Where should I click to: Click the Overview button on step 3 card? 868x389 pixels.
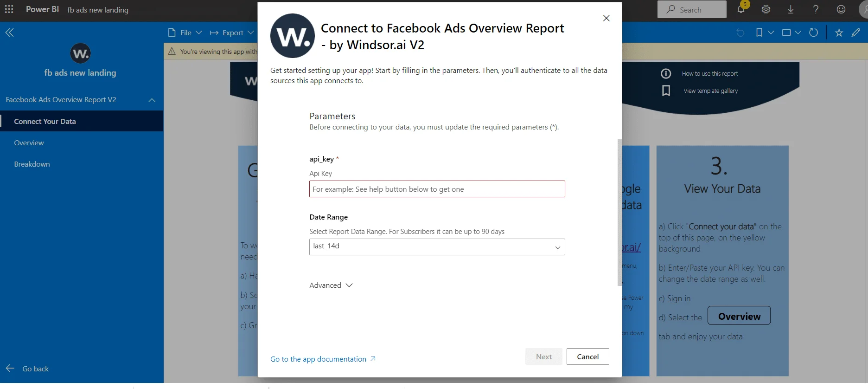point(739,316)
